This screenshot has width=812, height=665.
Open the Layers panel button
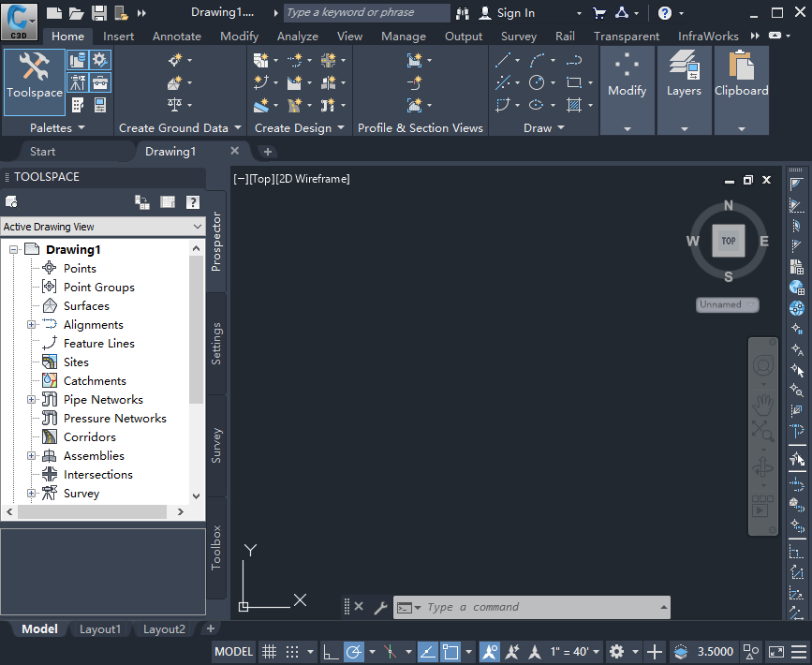click(x=684, y=75)
